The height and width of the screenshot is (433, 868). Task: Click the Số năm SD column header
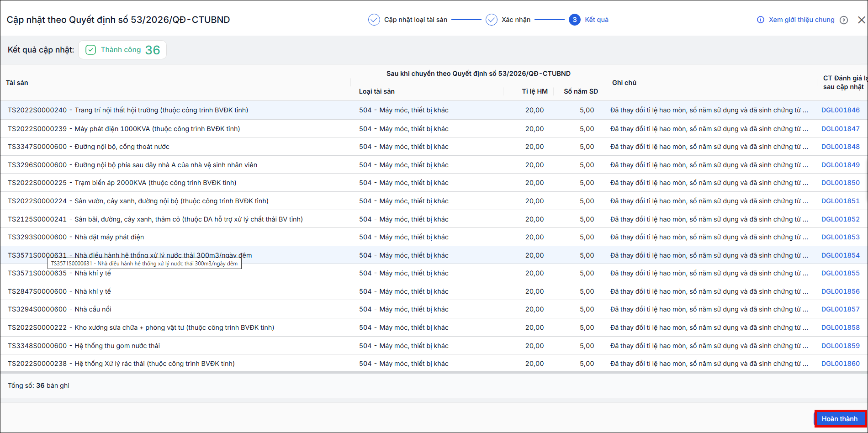581,91
